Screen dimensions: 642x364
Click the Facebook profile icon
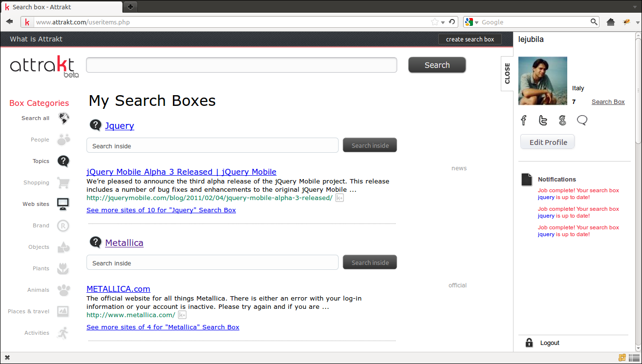coord(524,120)
